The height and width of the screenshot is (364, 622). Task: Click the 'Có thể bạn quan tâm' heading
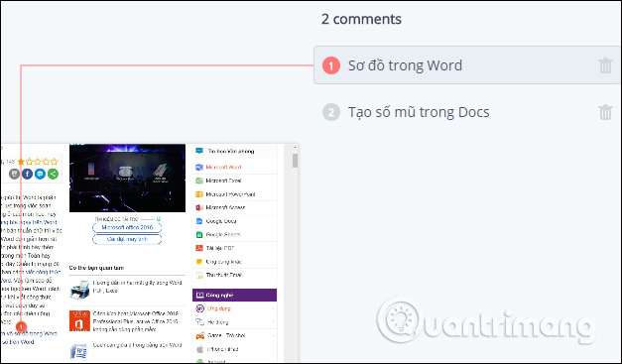[x=97, y=268]
